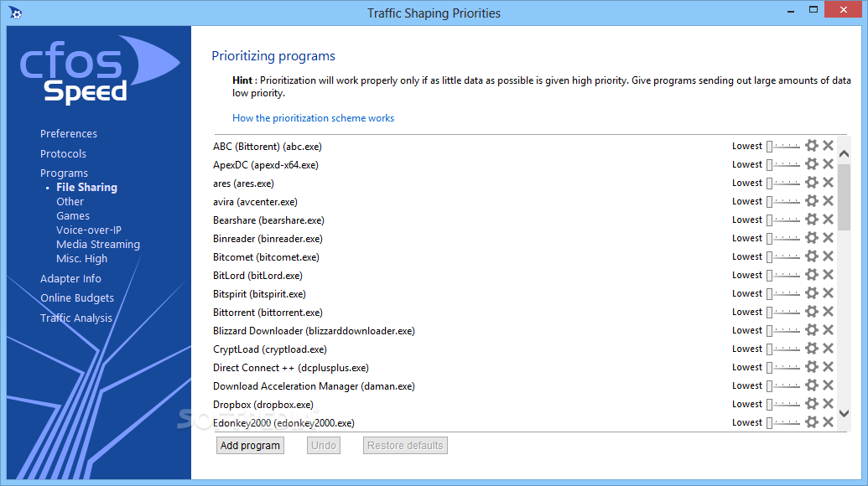Open Bitcomet gear settings
This screenshot has height=486, width=868.
(x=812, y=256)
